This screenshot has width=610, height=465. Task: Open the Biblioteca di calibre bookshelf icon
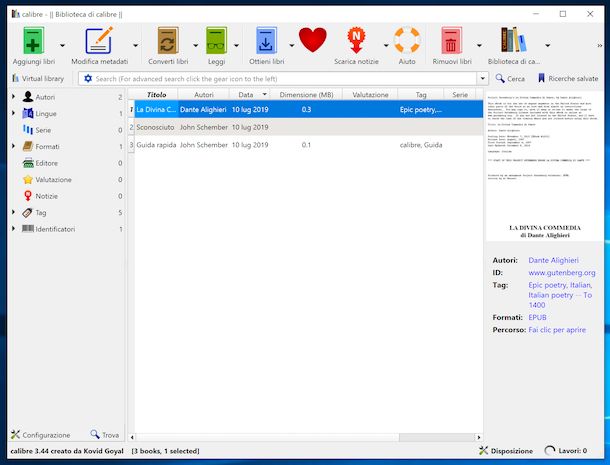pyautogui.click(x=513, y=40)
